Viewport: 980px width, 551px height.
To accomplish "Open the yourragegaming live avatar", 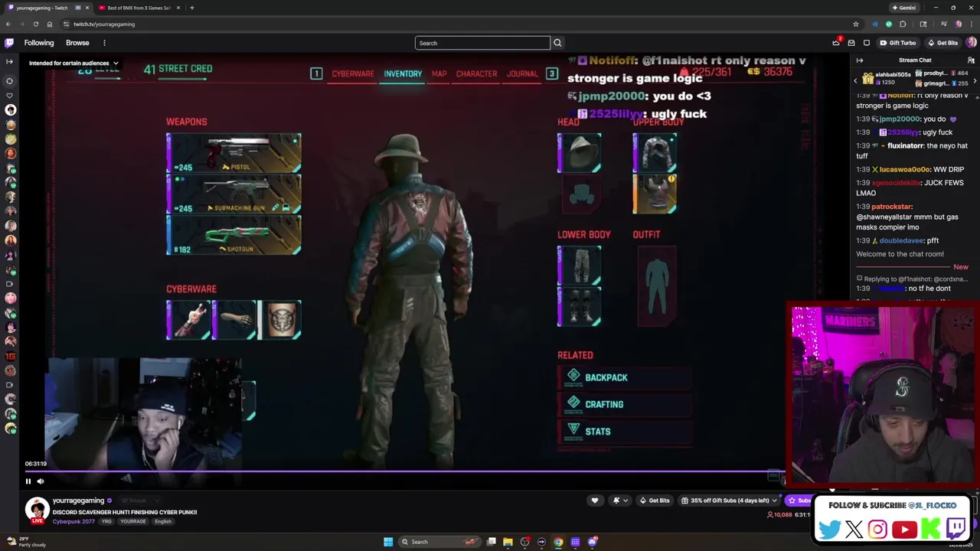I will click(x=37, y=510).
